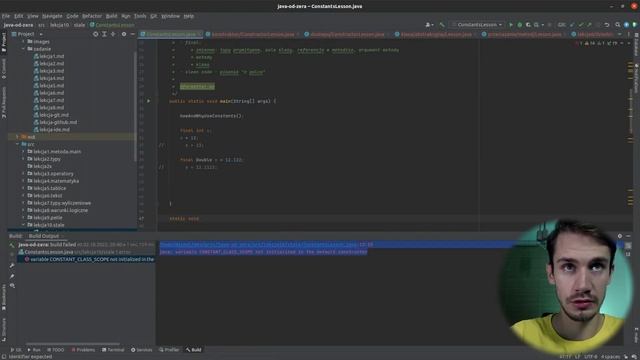Expand the out folder in the project tree
The height and width of the screenshot is (360, 640).
click(17, 137)
